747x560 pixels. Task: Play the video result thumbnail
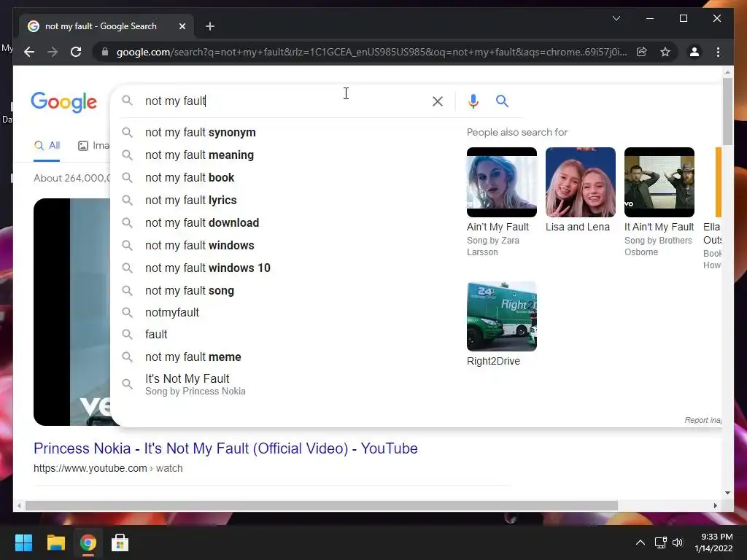tap(71, 312)
